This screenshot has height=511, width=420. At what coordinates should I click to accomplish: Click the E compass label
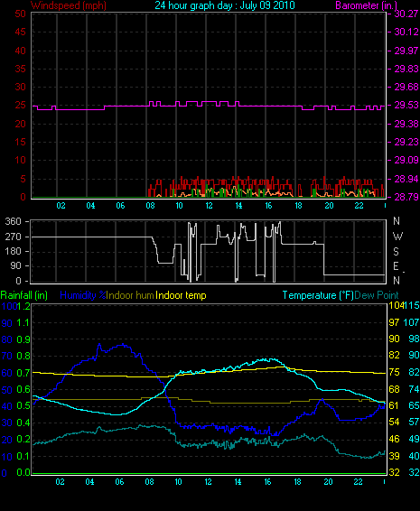click(x=396, y=266)
